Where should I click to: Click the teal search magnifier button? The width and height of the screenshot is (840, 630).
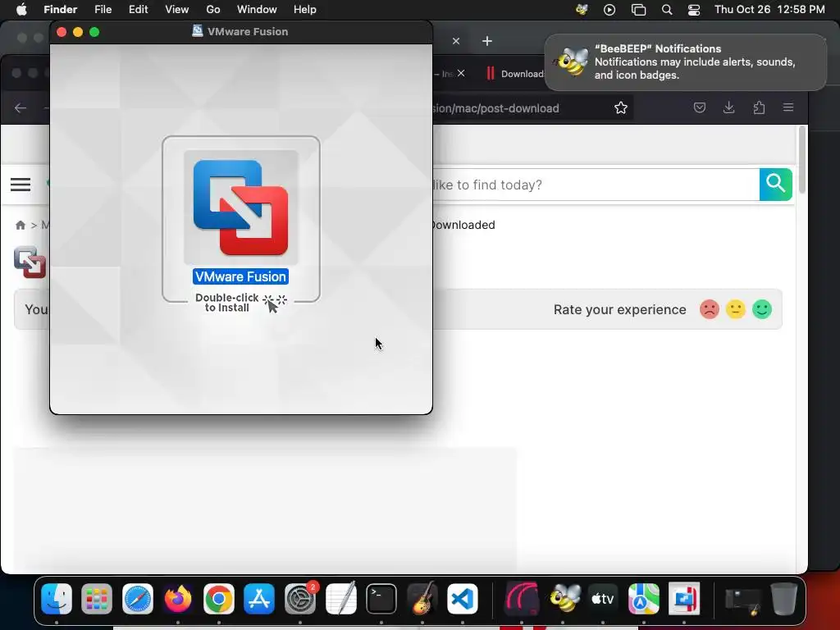tap(775, 185)
